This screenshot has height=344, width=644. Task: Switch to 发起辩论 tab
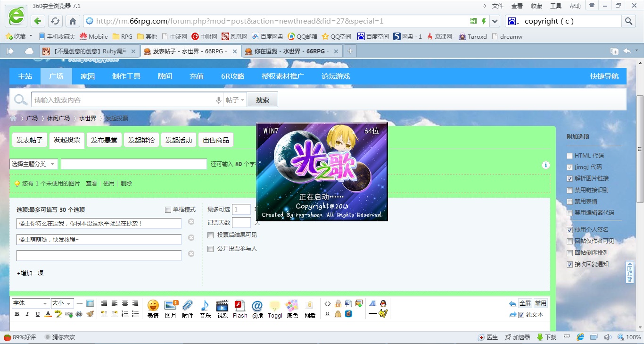tap(141, 140)
